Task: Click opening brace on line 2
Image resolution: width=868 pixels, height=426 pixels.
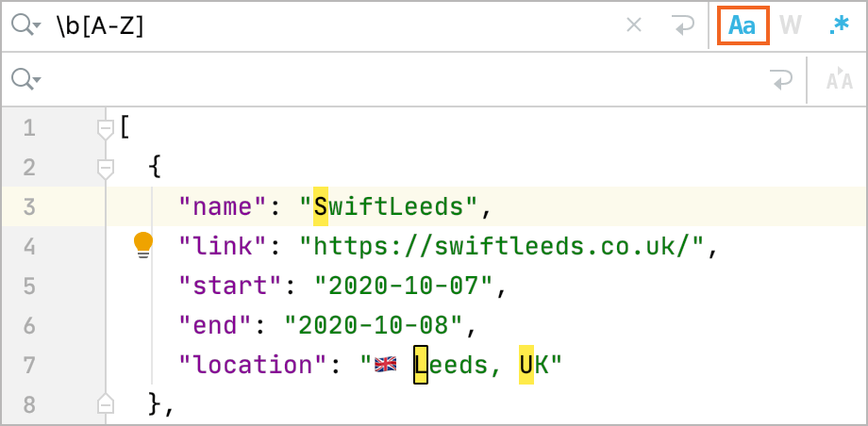Action: point(155,167)
